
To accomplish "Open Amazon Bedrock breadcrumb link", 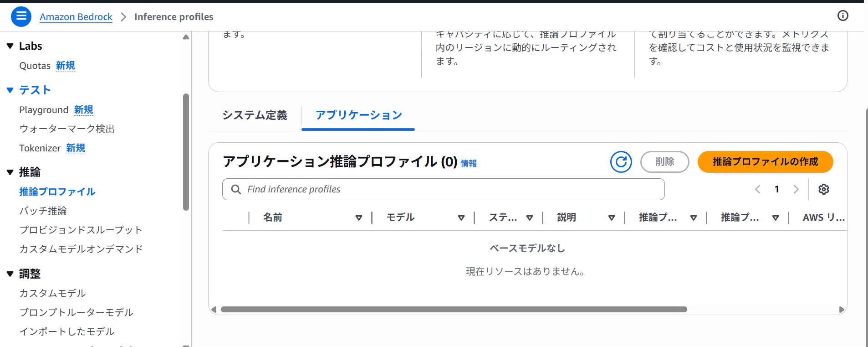I will 76,17.
